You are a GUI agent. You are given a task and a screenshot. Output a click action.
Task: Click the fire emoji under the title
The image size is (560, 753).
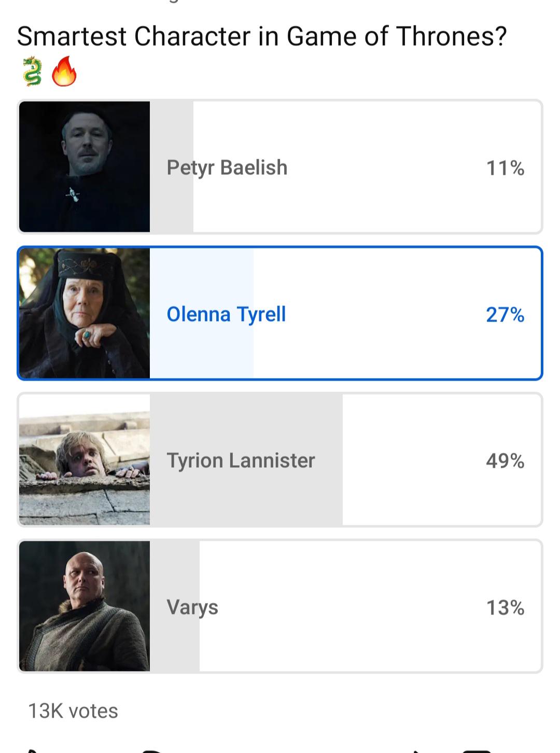[x=64, y=71]
